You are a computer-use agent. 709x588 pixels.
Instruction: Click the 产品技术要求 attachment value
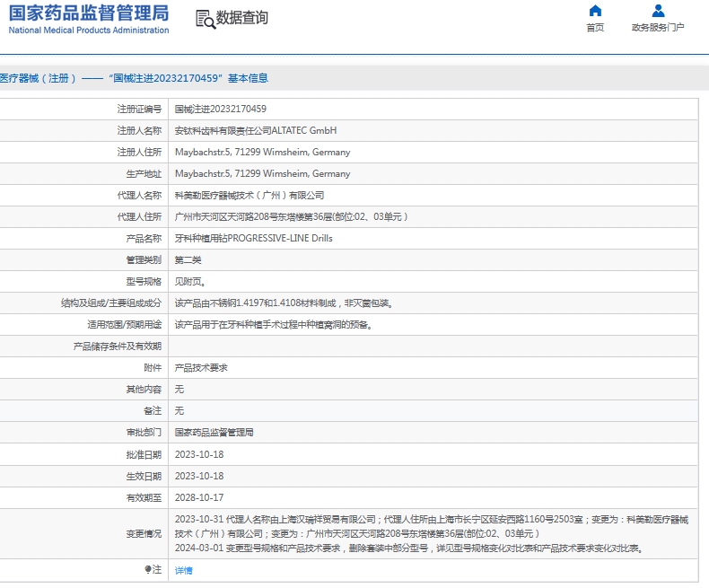point(201,368)
